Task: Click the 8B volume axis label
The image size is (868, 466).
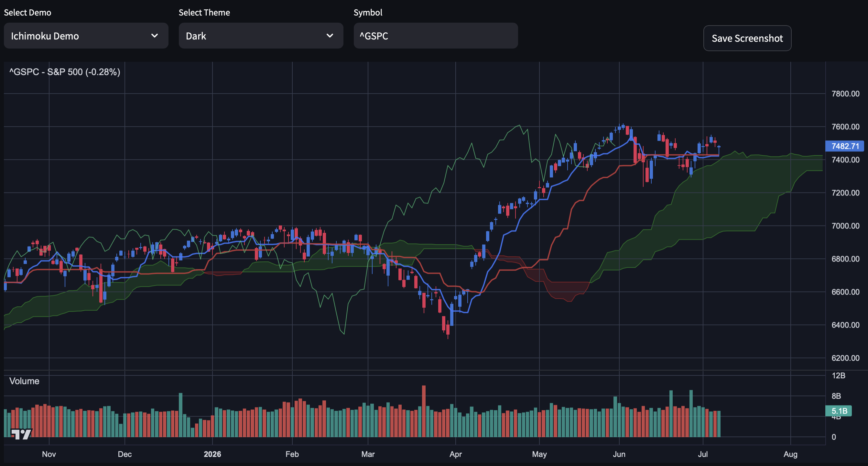Action: coord(836,396)
